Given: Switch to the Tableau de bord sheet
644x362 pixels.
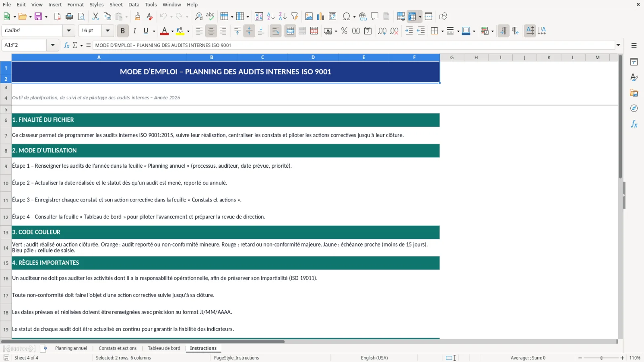Looking at the screenshot, I should point(164,348).
